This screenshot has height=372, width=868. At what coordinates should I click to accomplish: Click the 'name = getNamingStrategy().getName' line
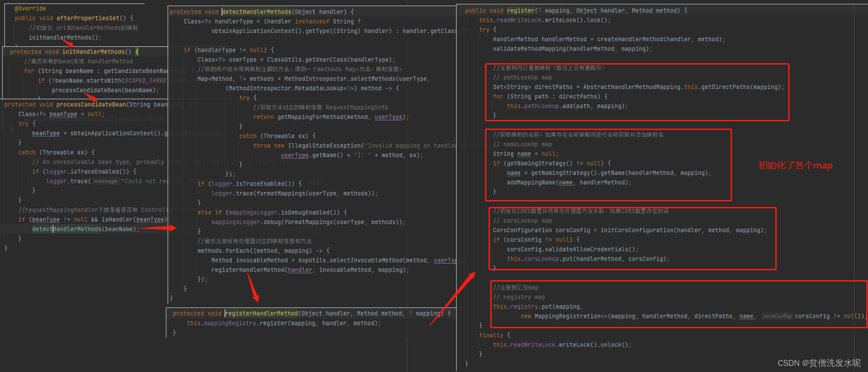[x=609, y=173]
